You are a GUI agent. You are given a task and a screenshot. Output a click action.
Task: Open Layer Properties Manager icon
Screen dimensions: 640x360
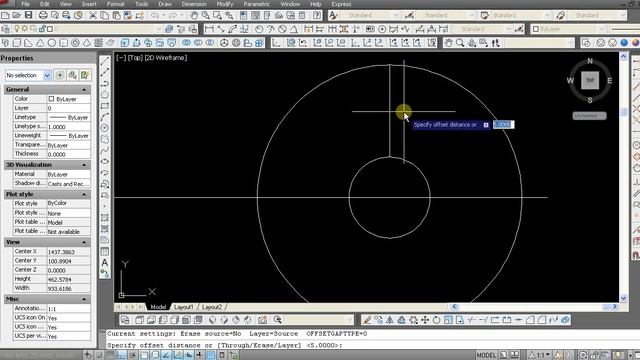pyautogui.click(x=6, y=29)
